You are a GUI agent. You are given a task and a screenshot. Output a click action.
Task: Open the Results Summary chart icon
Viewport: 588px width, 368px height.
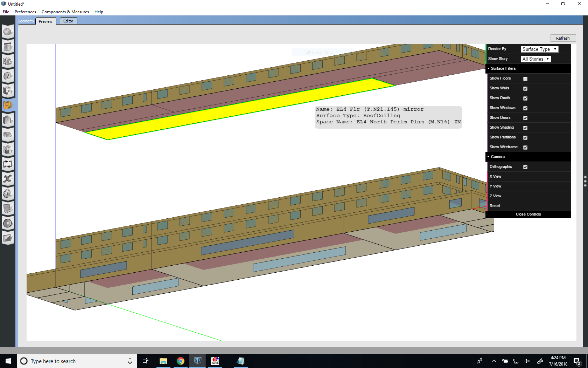click(x=8, y=238)
